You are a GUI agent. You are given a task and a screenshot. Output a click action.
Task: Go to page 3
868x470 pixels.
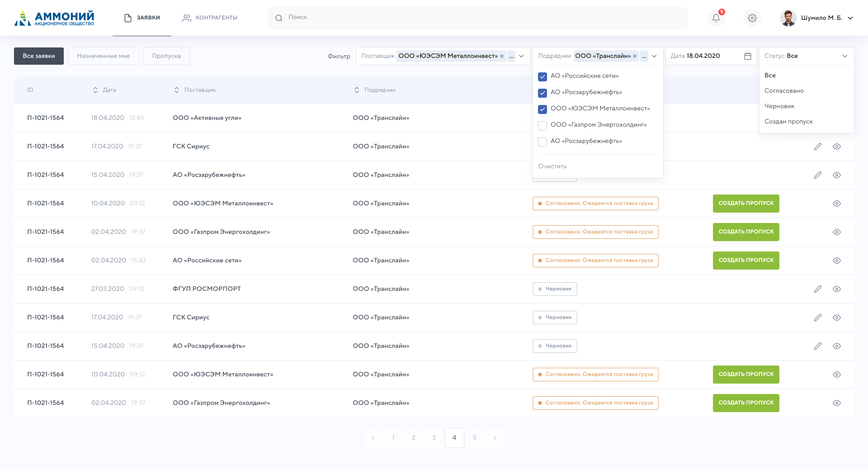point(434,438)
